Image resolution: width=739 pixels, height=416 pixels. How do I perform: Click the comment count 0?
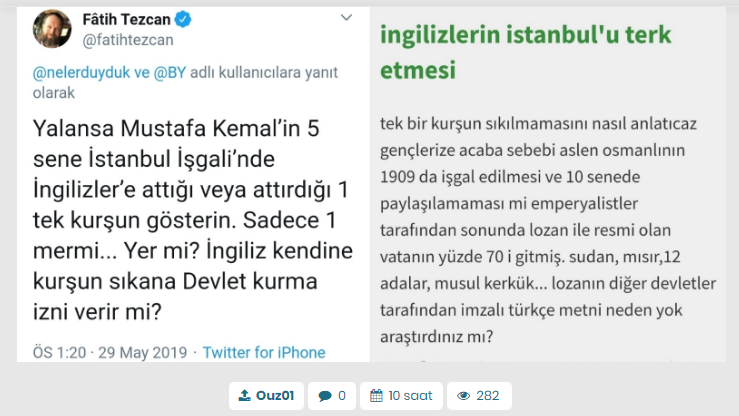tap(341, 395)
